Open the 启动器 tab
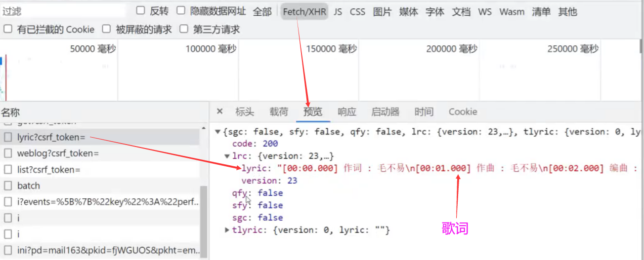Image resolution: width=644 pixels, height=260 pixels. (386, 112)
